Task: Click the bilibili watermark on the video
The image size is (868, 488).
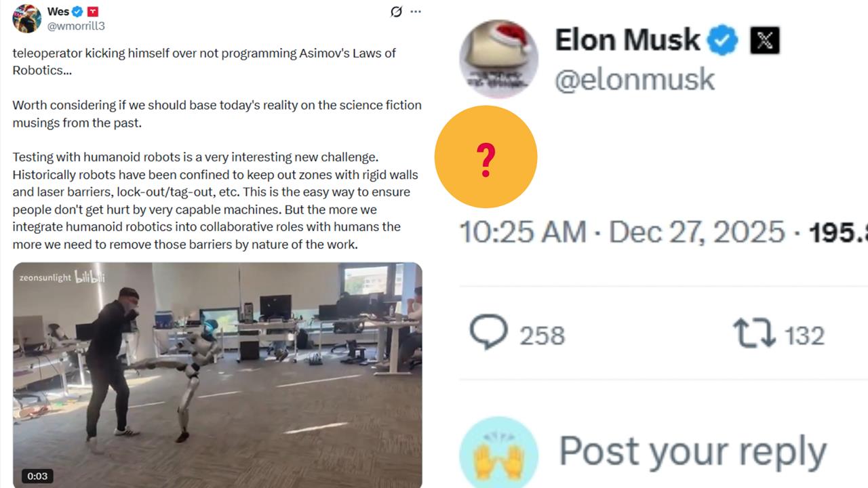Action: pyautogui.click(x=89, y=277)
